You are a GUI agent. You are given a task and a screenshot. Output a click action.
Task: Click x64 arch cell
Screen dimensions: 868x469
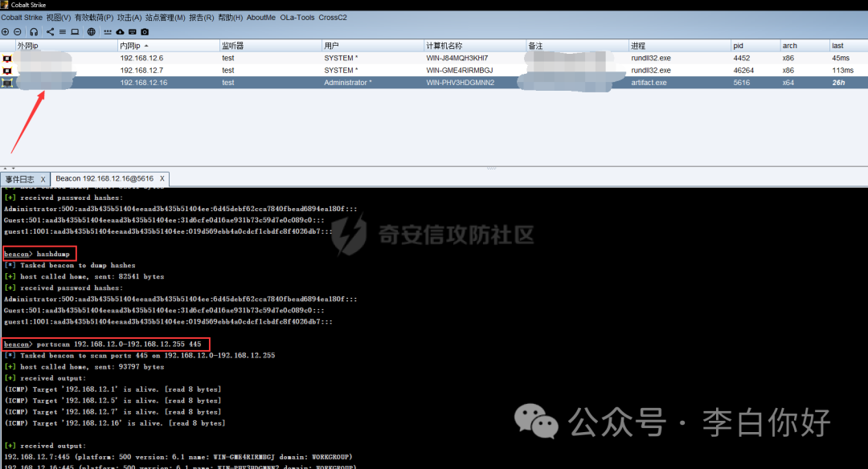(x=788, y=83)
